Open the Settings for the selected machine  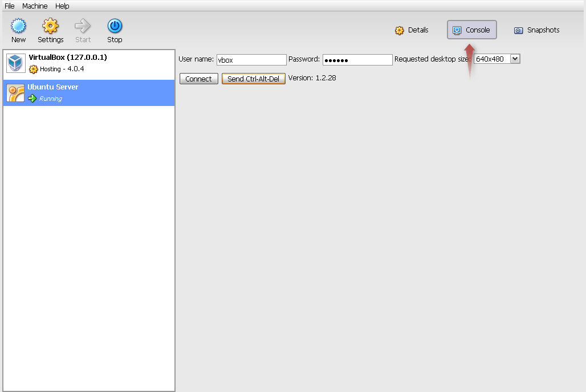(50, 27)
